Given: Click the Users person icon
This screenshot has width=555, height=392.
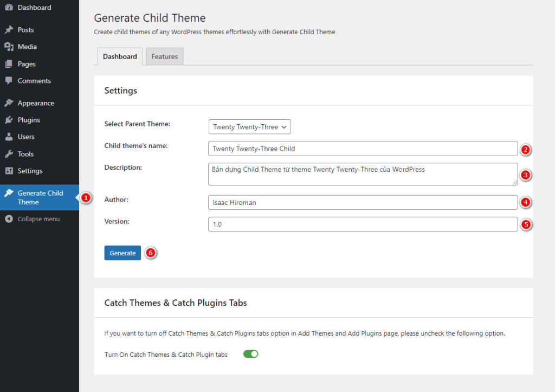Looking at the screenshot, I should click(9, 137).
